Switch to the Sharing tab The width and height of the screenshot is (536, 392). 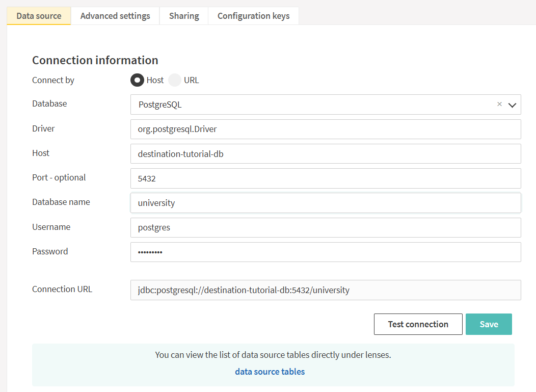tap(184, 16)
